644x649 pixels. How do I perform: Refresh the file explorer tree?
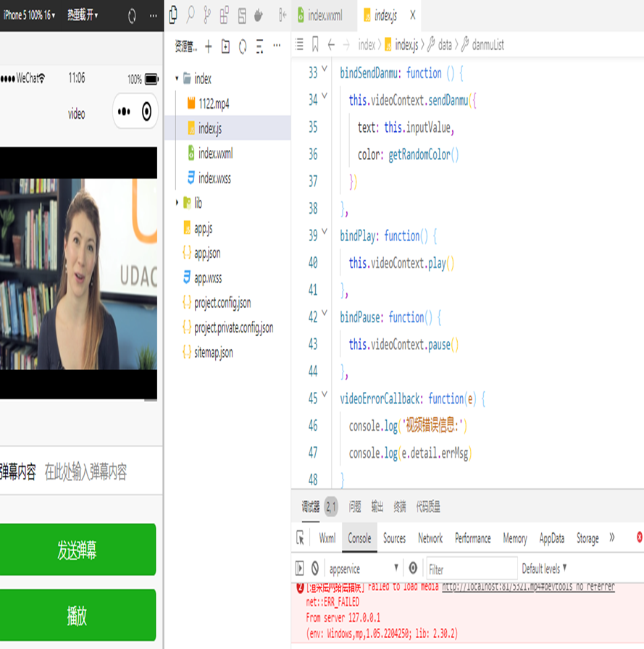pos(243,46)
